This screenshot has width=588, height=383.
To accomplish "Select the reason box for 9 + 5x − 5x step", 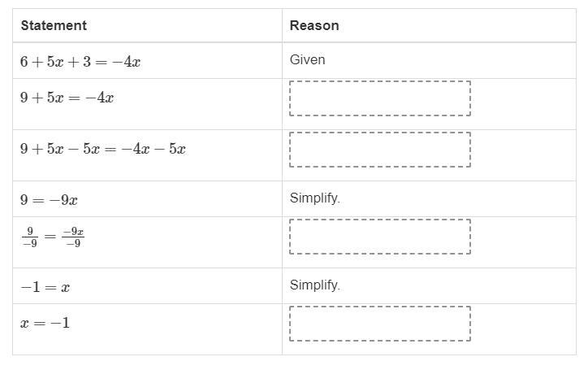I will coord(380,150).
